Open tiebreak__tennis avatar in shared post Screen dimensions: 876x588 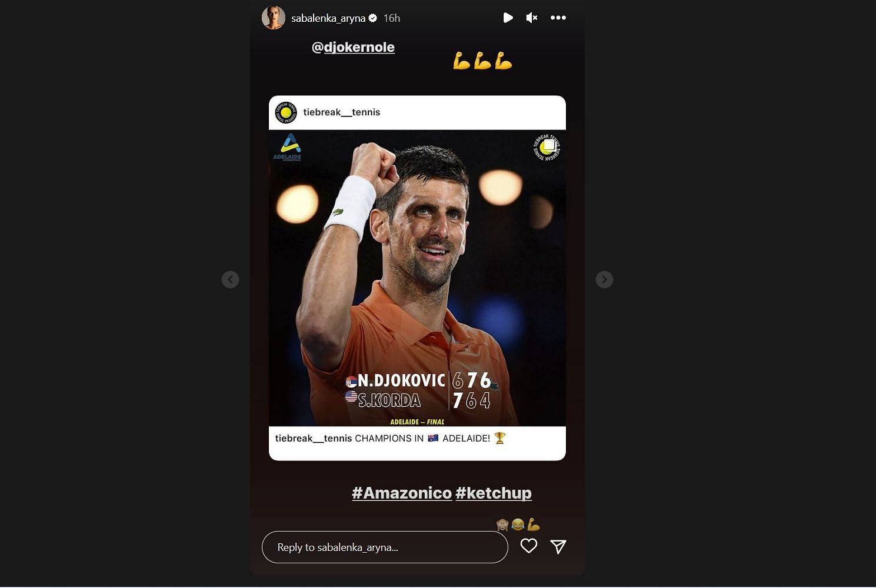pos(286,112)
